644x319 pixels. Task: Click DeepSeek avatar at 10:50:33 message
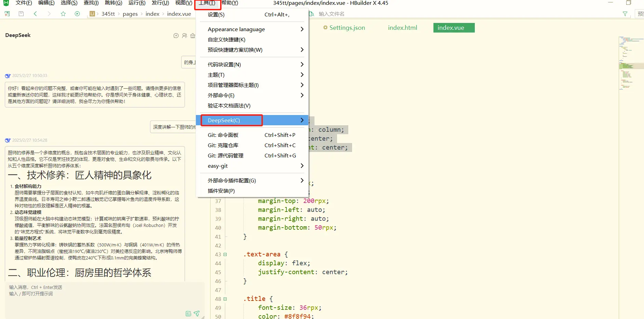[x=8, y=76]
